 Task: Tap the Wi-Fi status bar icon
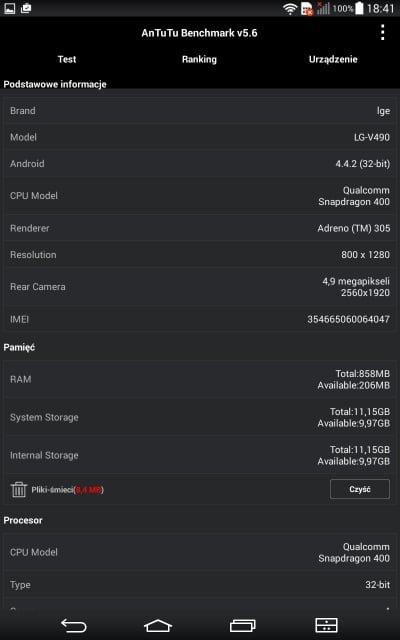pyautogui.click(x=290, y=9)
